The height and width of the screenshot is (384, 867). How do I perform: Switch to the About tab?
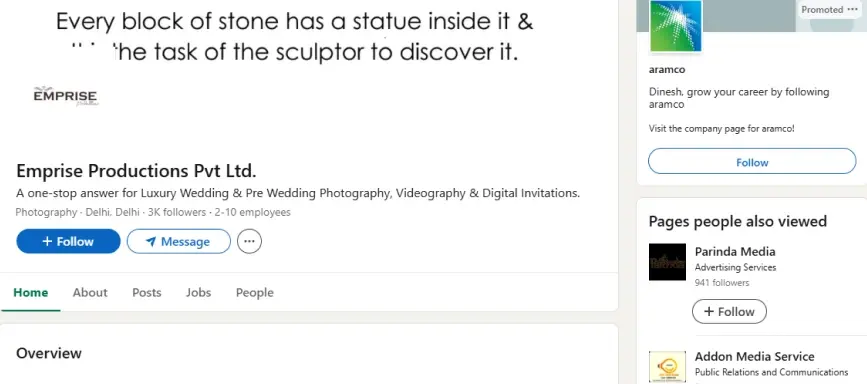tap(90, 292)
